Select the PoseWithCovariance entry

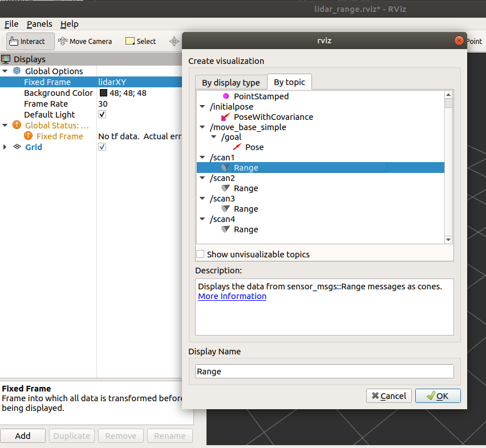tap(273, 117)
